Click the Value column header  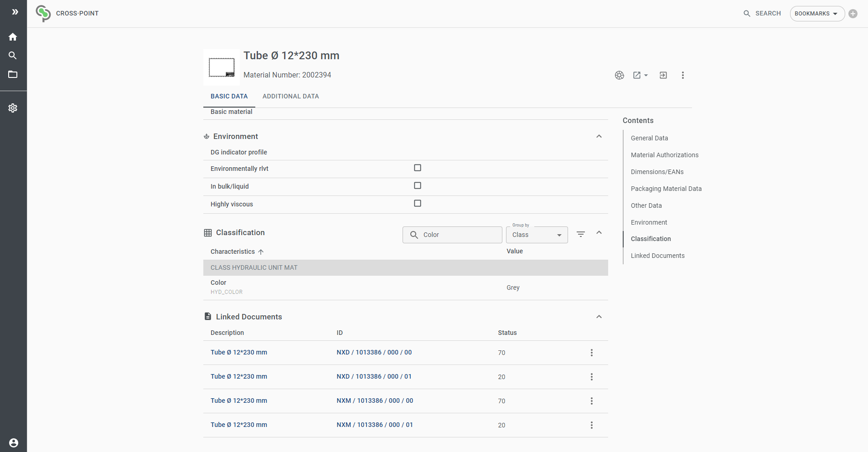click(x=515, y=251)
